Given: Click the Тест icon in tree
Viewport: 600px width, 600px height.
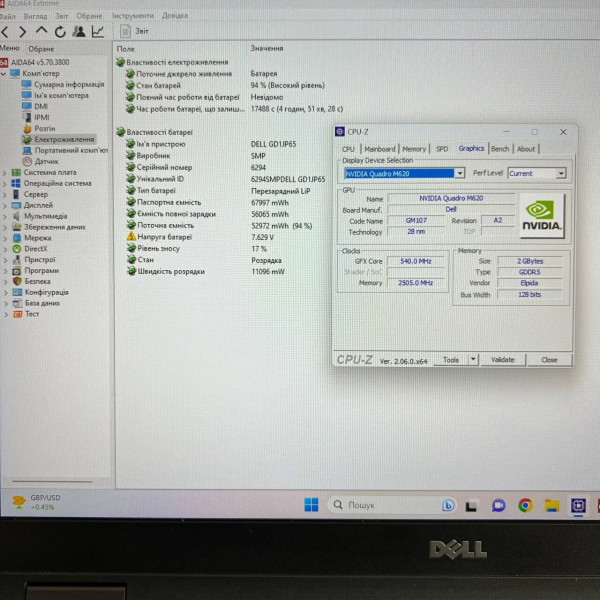Looking at the screenshot, I should [x=18, y=314].
